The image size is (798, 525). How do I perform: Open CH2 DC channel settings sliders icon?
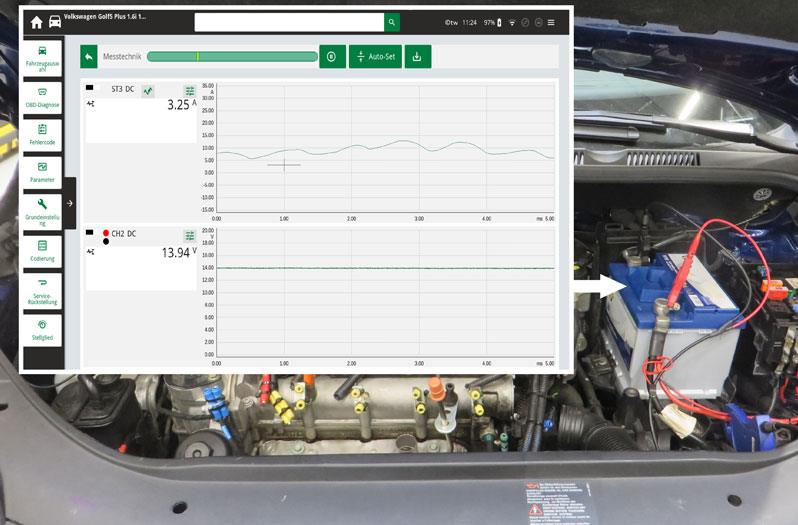click(190, 235)
